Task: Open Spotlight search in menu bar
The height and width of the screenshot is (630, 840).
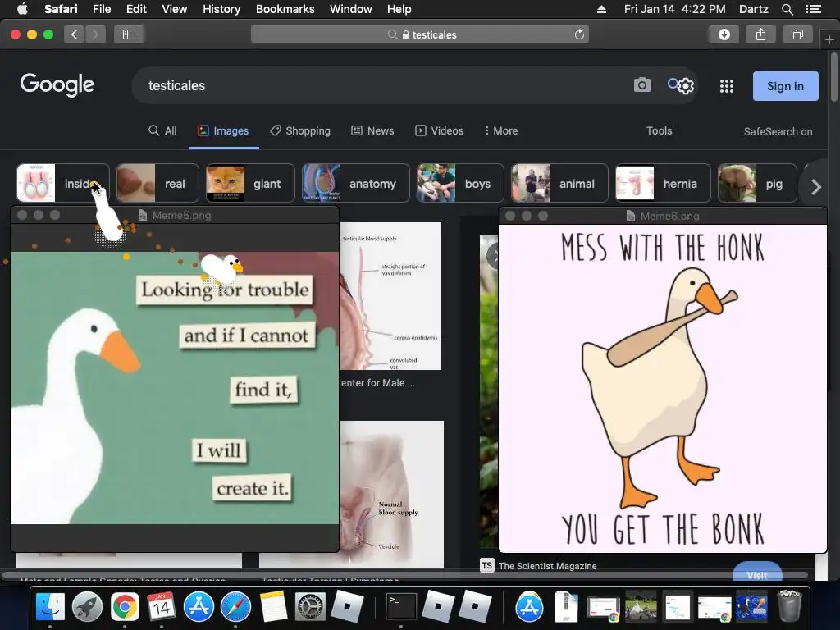Action: [x=787, y=9]
